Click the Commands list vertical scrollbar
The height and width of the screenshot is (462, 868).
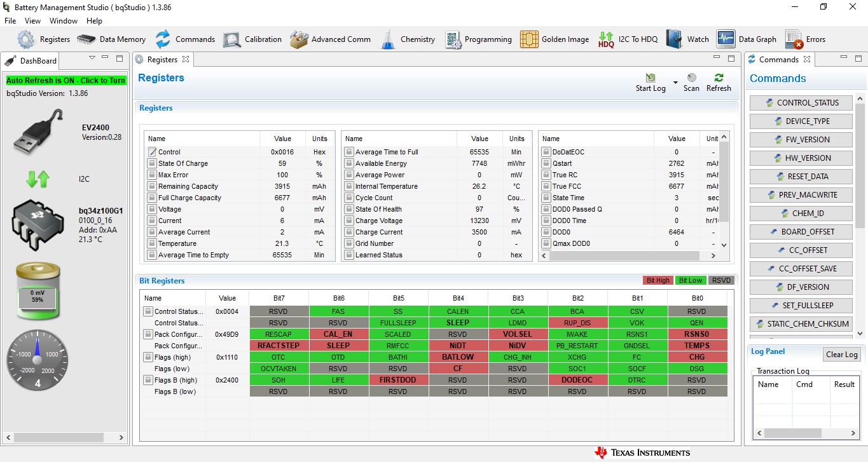tap(860, 216)
